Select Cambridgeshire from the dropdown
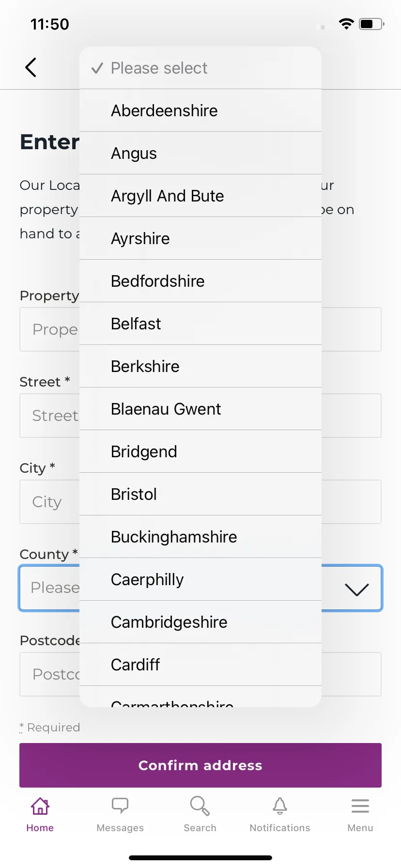Image resolution: width=401 pixels, height=868 pixels. point(200,622)
